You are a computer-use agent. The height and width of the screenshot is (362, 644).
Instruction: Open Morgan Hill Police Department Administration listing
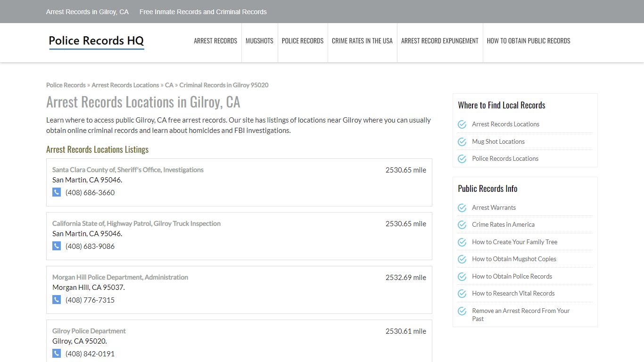(x=120, y=277)
